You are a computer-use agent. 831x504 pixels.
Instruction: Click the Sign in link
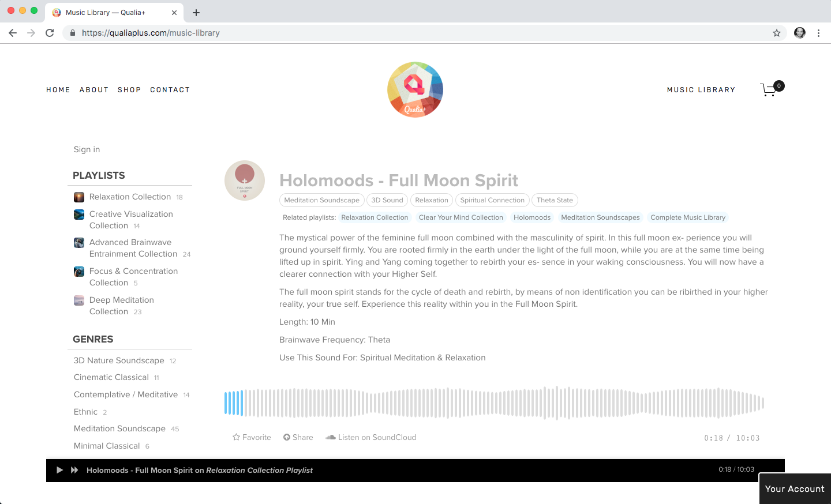click(87, 149)
